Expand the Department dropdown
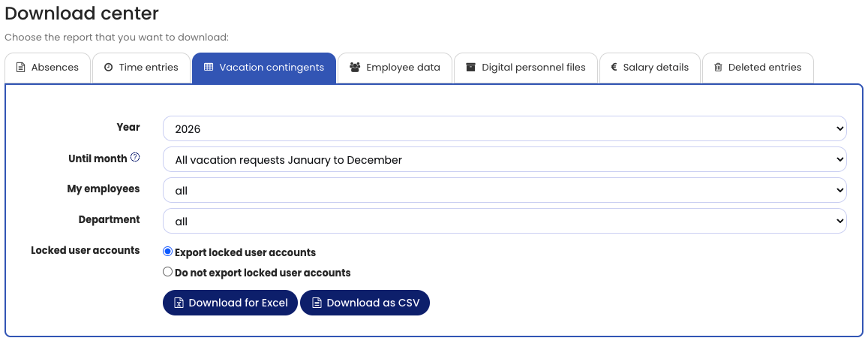The width and height of the screenshot is (868, 341). pos(504,222)
